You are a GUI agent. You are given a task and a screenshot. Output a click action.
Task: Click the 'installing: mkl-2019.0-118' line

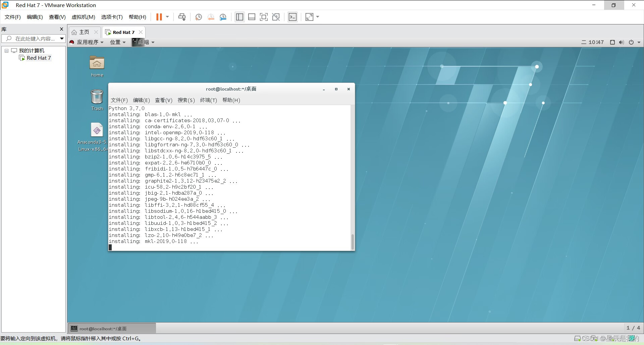(x=153, y=241)
